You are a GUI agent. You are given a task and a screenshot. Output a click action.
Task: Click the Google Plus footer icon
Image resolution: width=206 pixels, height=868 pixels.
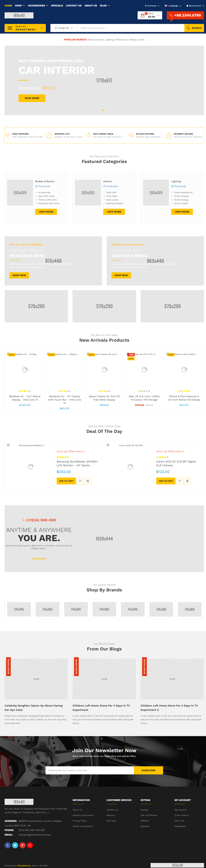(22, 845)
